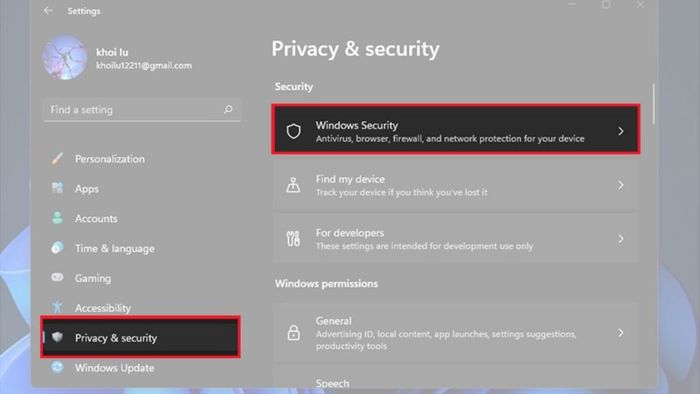Select the Time & language globe icon
This screenshot has width=700, height=394.
[x=57, y=248]
